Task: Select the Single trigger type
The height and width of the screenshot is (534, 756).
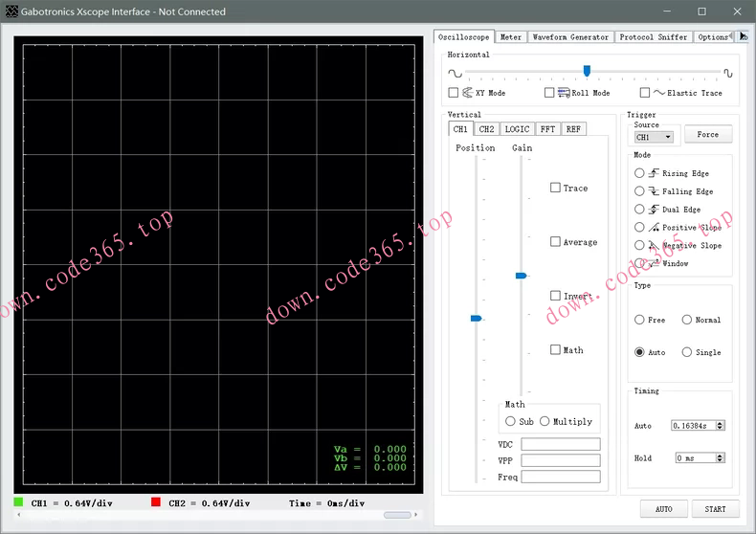Action: pos(687,352)
